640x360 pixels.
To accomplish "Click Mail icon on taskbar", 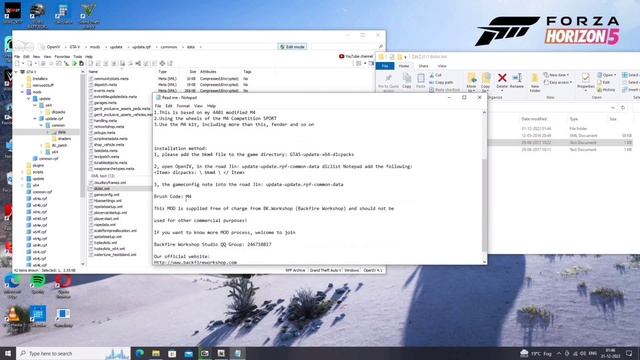I will 189,353.
